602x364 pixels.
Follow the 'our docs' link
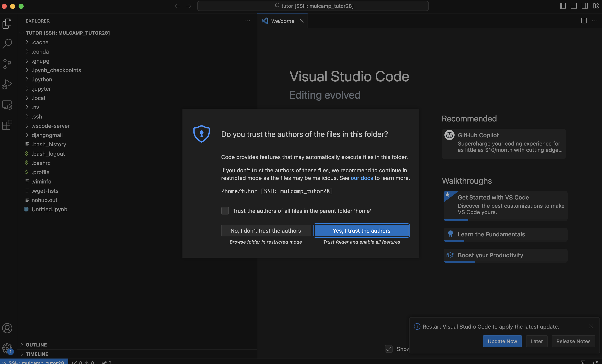(x=362, y=178)
